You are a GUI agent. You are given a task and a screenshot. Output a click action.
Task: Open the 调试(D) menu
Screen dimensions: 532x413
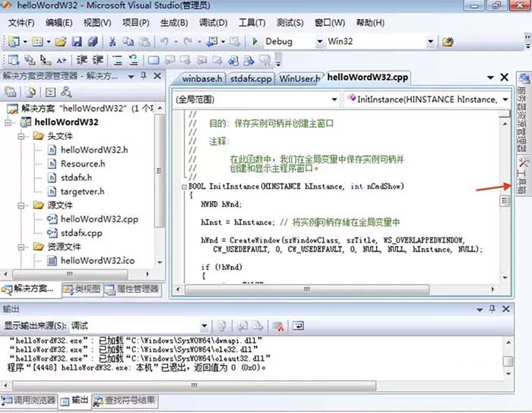pyautogui.click(x=213, y=23)
